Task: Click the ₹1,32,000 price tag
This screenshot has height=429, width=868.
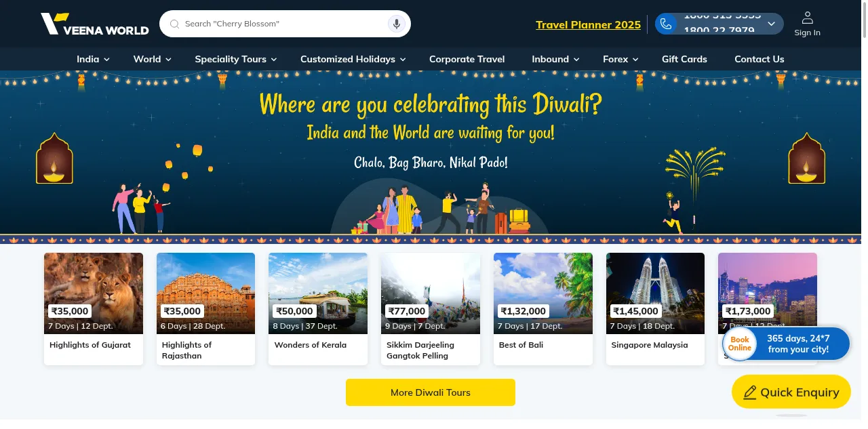Action: click(524, 311)
